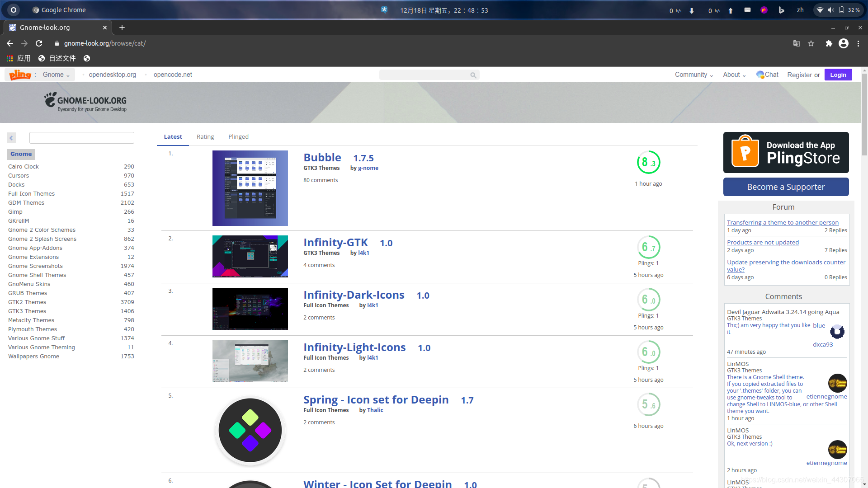Open the Infinity-GTK thumbnail

[250, 256]
